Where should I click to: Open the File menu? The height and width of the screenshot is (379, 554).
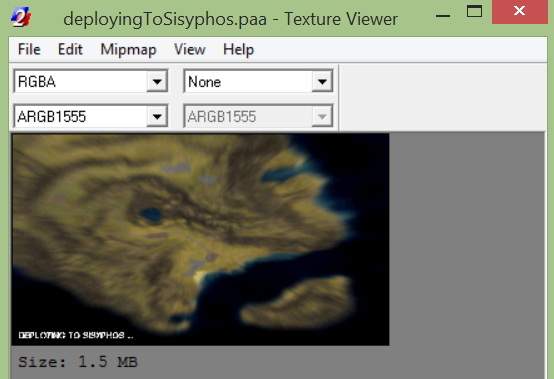(29, 49)
